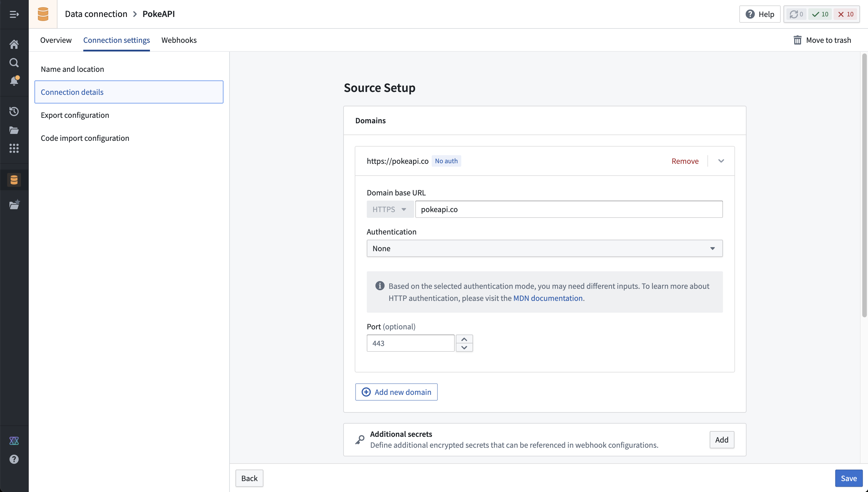This screenshot has height=492, width=868.
Task: Open the Files folder icon in sidebar
Action: pos(14,130)
